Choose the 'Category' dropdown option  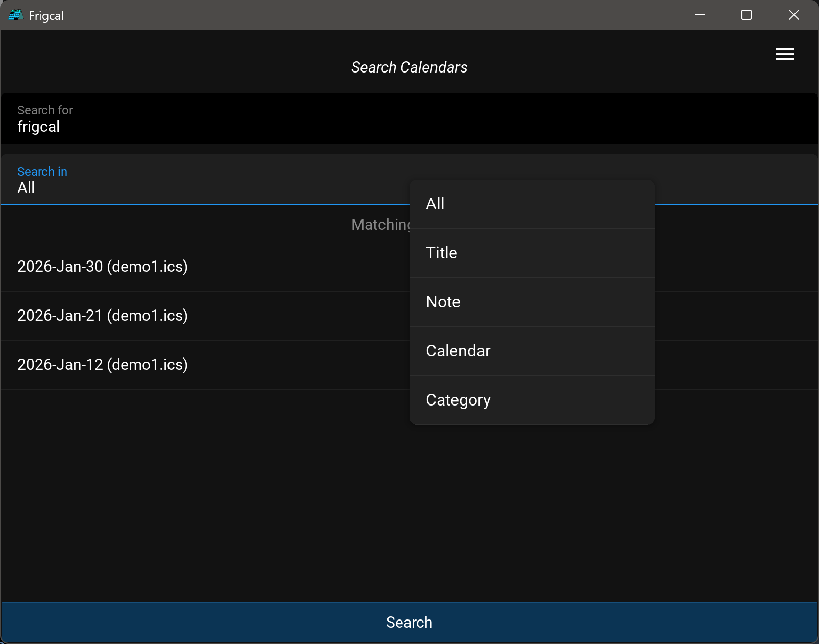pyautogui.click(x=532, y=400)
